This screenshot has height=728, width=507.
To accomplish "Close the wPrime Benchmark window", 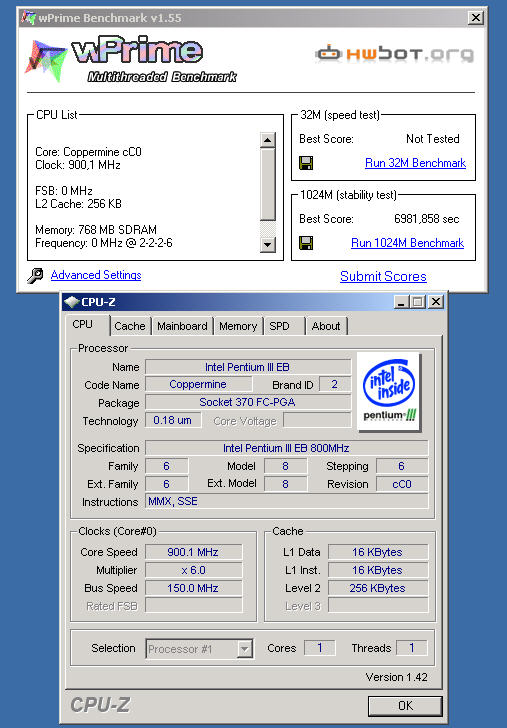I will [475, 18].
